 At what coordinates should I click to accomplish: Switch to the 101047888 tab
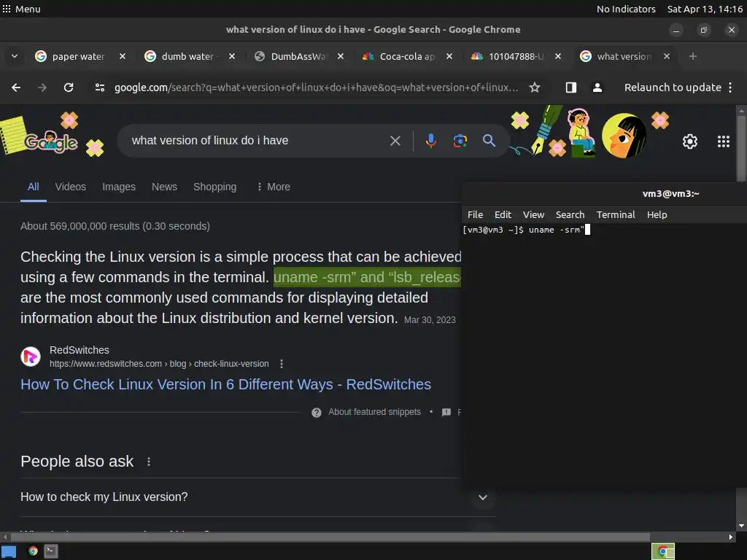(514, 56)
